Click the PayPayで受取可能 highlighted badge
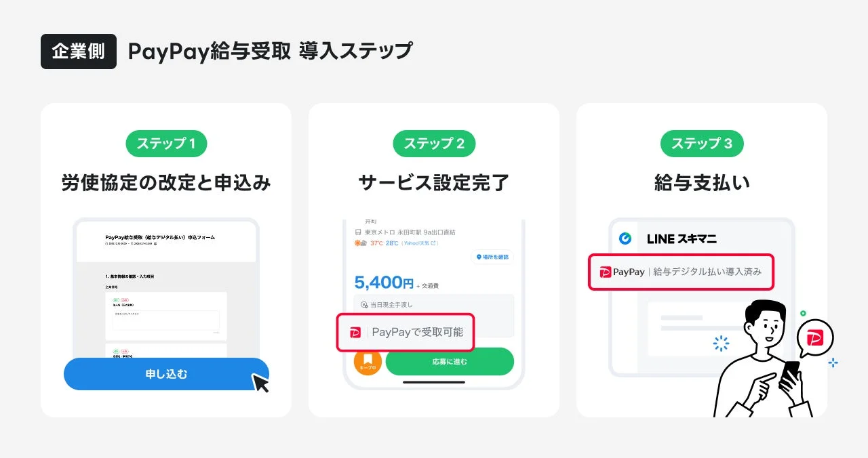Viewport: 868px width, 458px height. (406, 332)
